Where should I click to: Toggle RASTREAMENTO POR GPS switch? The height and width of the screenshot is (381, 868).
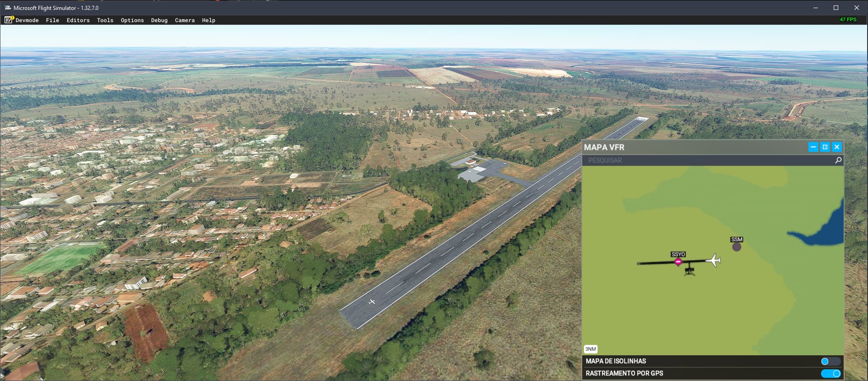click(x=830, y=373)
